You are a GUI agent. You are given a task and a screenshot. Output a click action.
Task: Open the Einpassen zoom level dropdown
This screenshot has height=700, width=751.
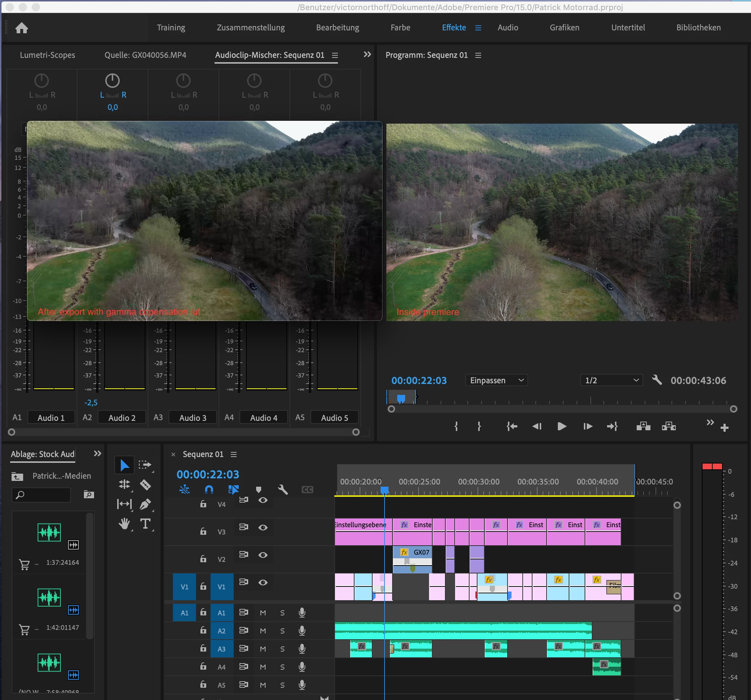point(496,380)
